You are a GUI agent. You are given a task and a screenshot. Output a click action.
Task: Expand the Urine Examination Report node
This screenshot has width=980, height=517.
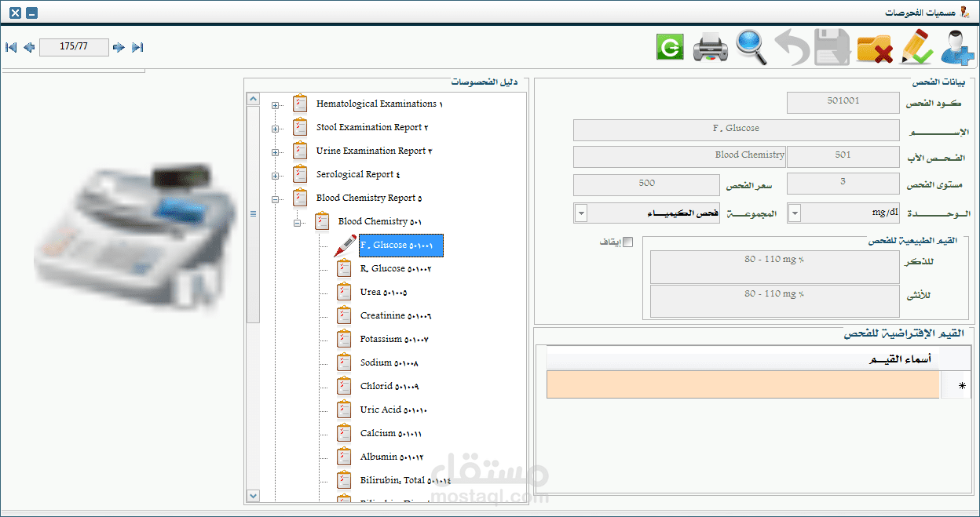tap(275, 153)
